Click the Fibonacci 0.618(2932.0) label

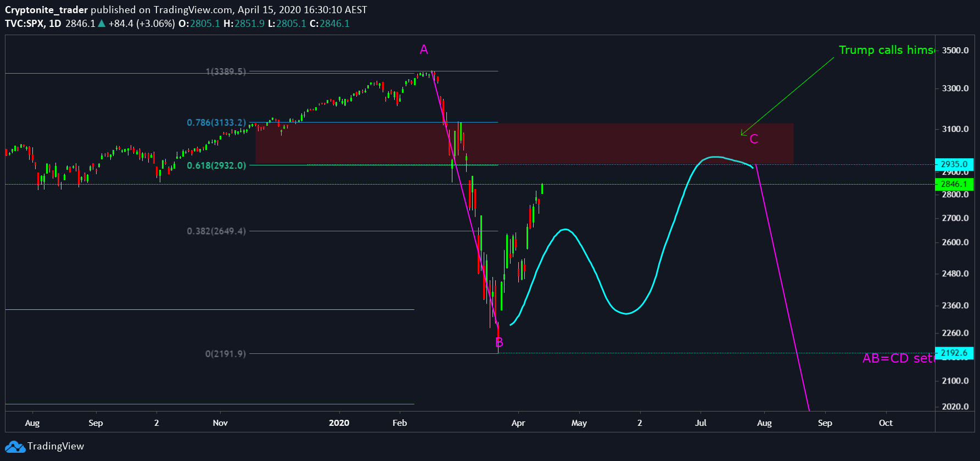coord(216,165)
